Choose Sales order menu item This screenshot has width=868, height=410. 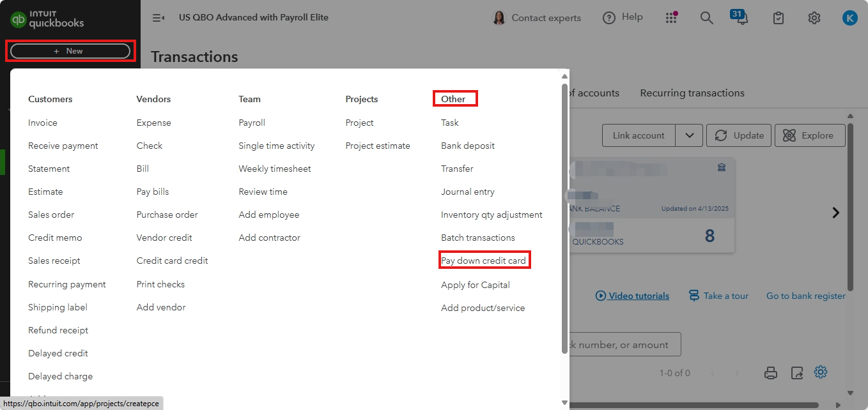pos(51,215)
